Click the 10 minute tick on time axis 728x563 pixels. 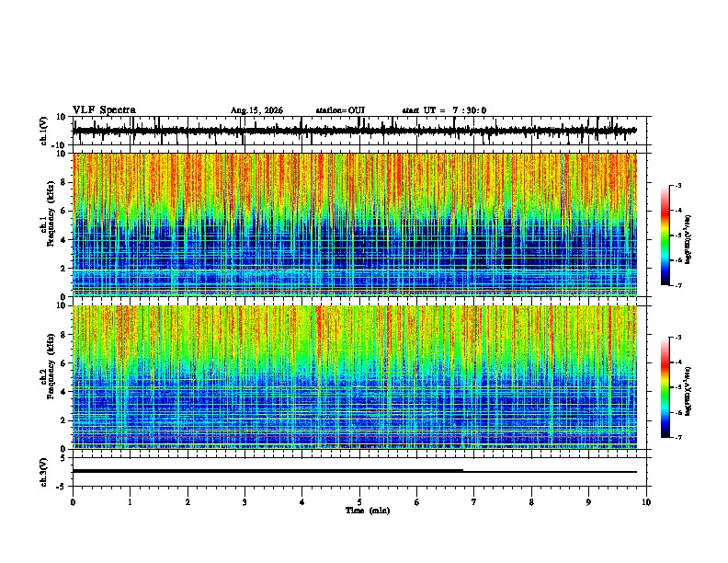[x=646, y=502]
